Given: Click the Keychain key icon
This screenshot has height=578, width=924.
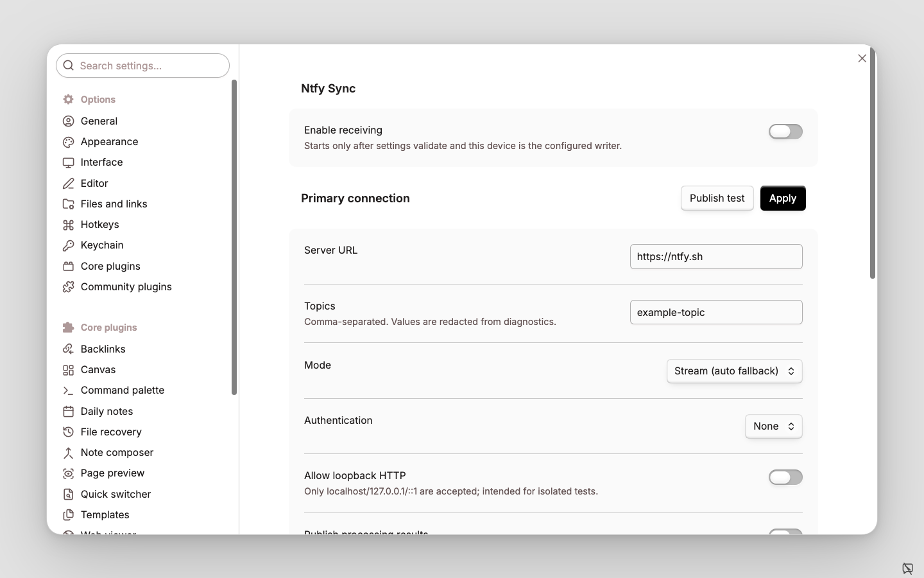Looking at the screenshot, I should point(69,245).
